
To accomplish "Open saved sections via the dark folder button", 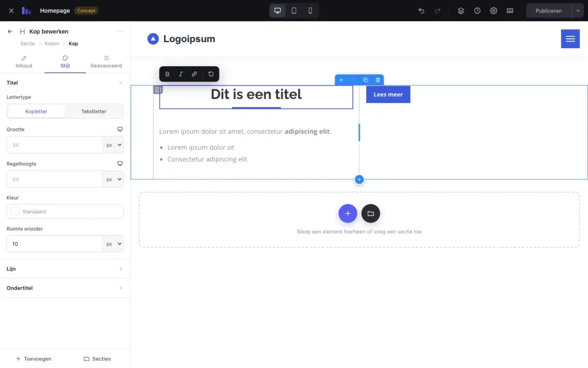I will pos(370,214).
